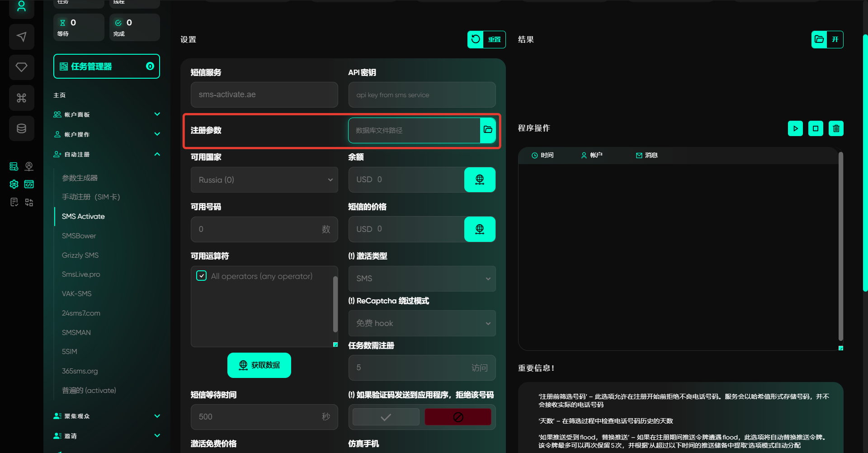Select the checkmark option for rejecting numbers
The height and width of the screenshot is (453, 868).
coord(386,417)
